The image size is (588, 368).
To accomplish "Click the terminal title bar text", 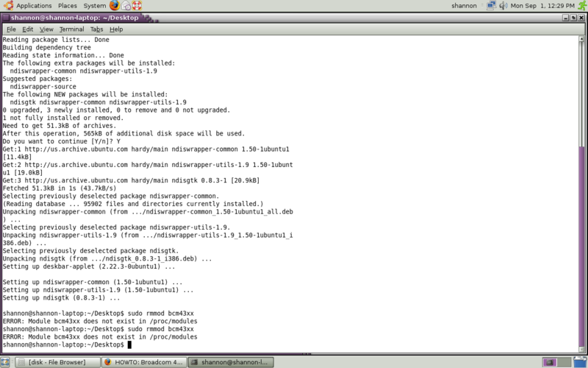I will (75, 18).
